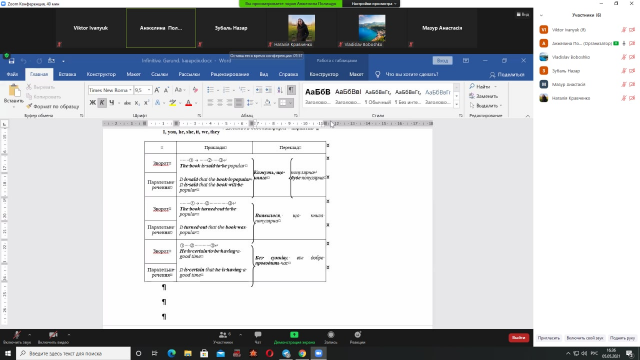Click the Format Painter brush icon
This screenshot has height=360, width=640.
point(29,107)
